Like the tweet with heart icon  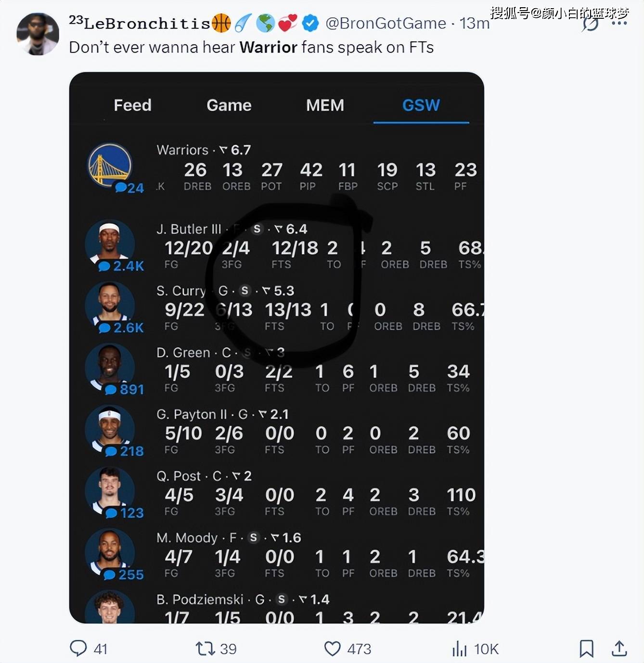pos(332,649)
